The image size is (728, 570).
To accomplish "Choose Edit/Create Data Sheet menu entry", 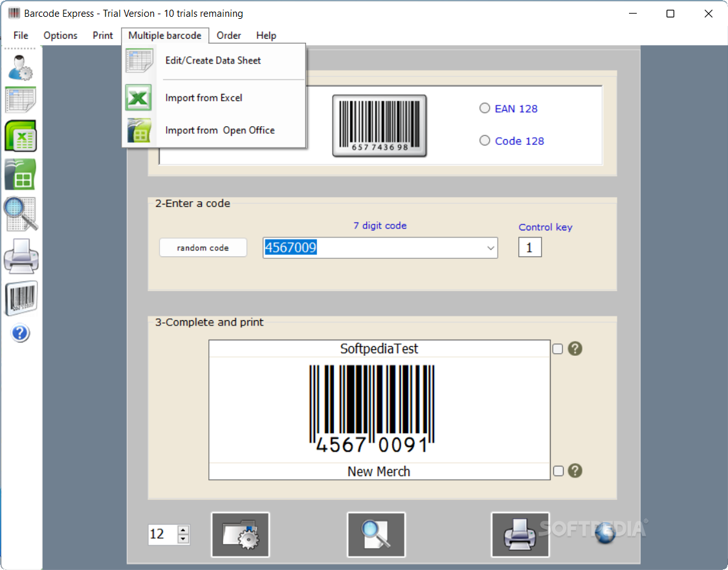I will [x=214, y=60].
